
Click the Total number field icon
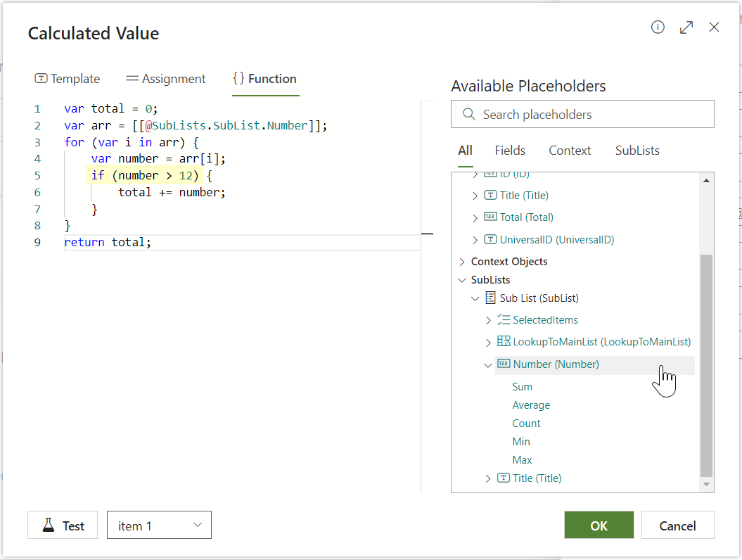tap(490, 217)
